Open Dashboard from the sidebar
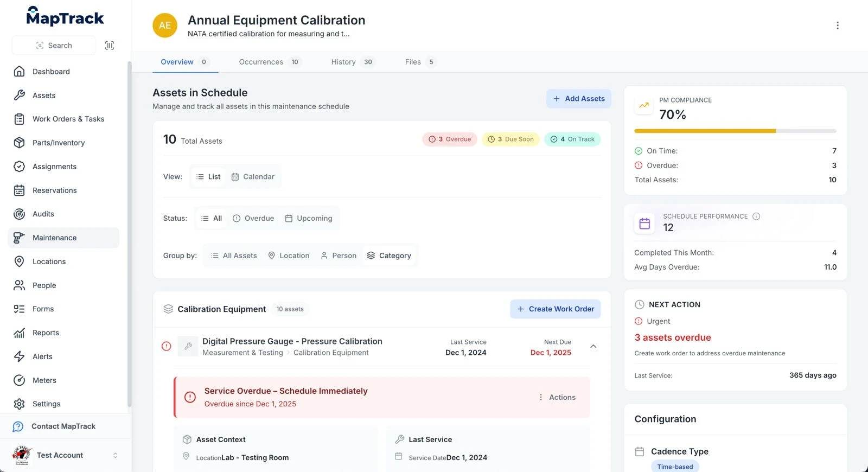The height and width of the screenshot is (472, 868). 64,72
